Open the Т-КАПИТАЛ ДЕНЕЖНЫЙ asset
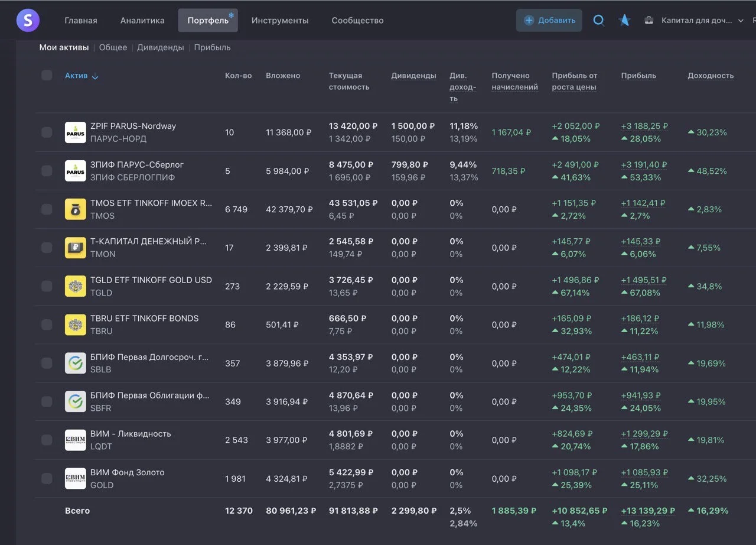This screenshot has height=545, width=756. click(x=148, y=241)
